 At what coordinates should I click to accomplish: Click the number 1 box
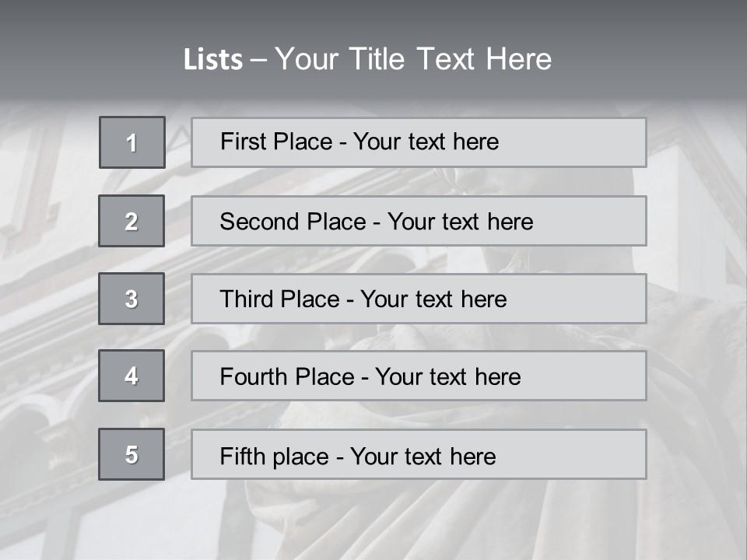point(132,142)
